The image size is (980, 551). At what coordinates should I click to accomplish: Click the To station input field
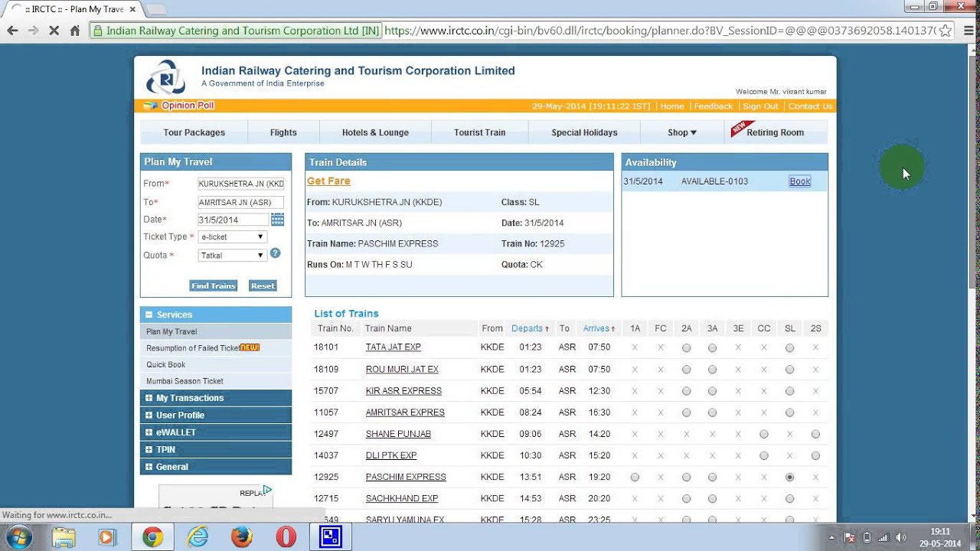(x=240, y=202)
